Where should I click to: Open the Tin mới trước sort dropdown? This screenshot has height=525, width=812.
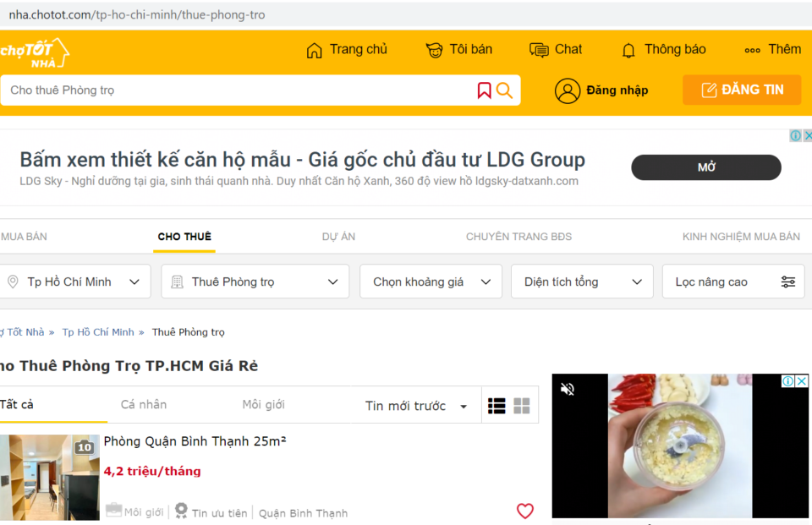click(x=416, y=406)
